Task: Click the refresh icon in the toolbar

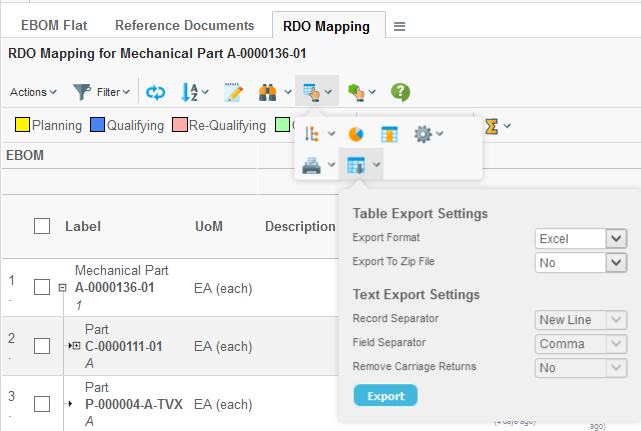Action: [155, 92]
